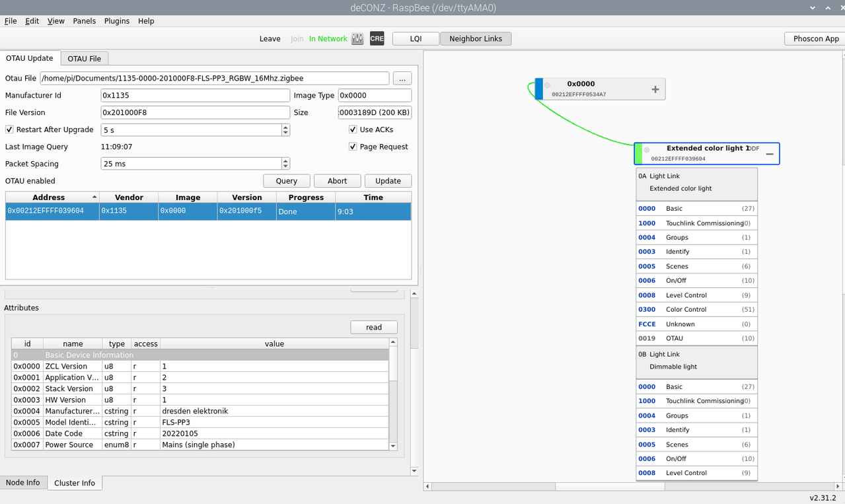Click the status dot on Extended color light node

click(646, 150)
